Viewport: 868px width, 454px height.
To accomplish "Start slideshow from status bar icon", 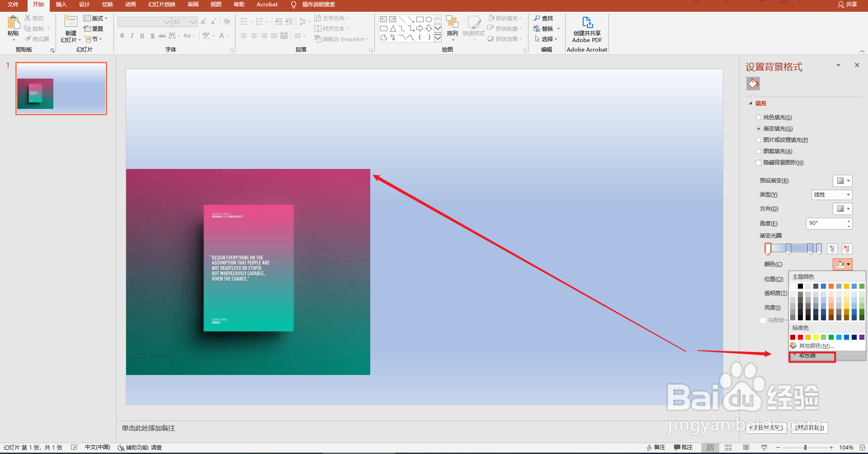I will coord(764,447).
